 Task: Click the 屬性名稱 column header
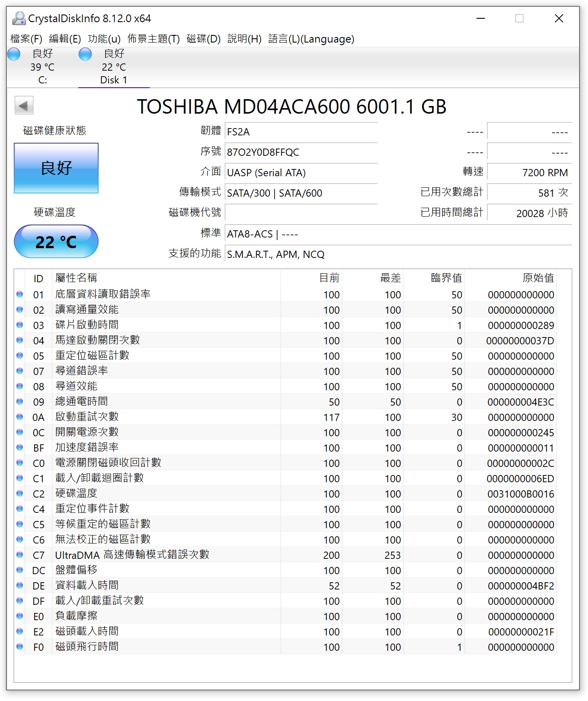166,278
